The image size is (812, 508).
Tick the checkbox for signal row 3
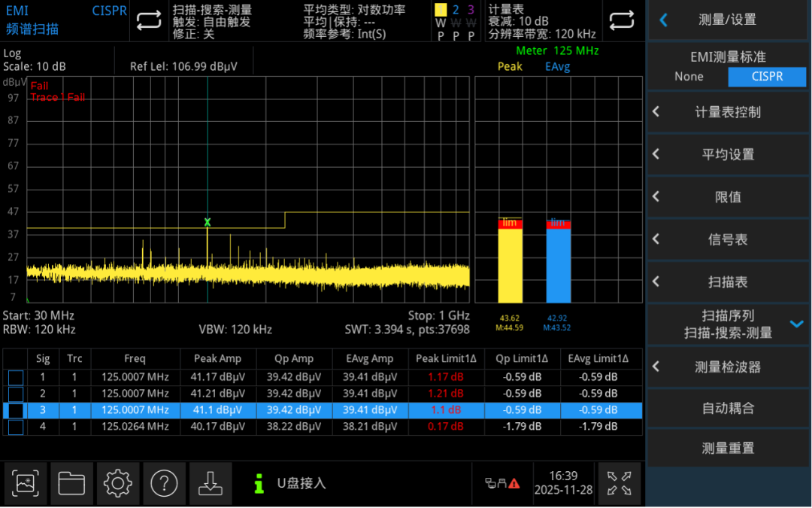click(x=16, y=410)
